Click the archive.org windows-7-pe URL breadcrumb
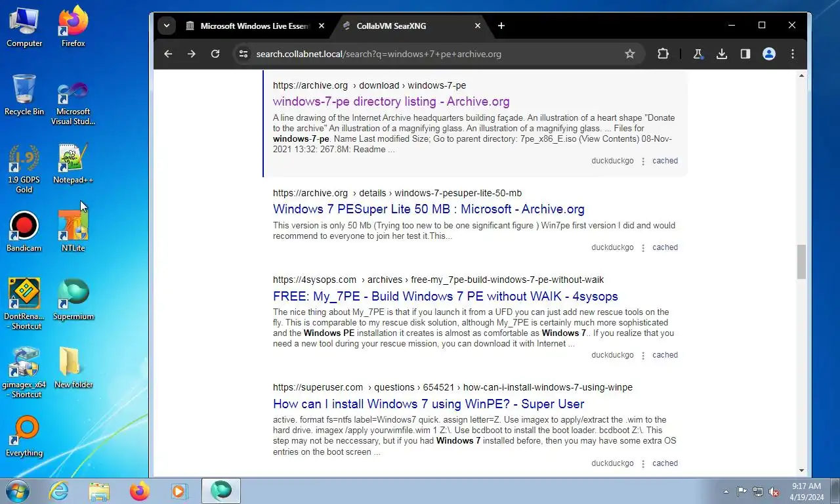 pyautogui.click(x=369, y=85)
